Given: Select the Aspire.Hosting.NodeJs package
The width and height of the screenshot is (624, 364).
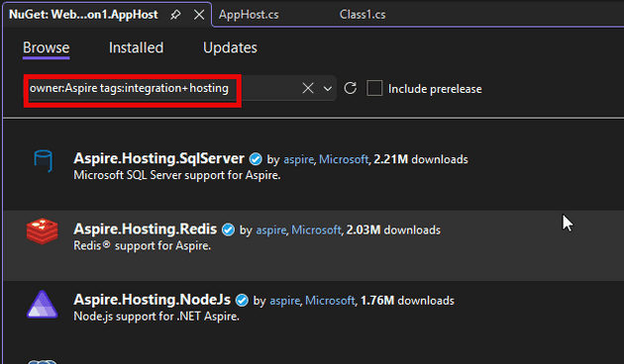Looking at the screenshot, I should (x=152, y=300).
